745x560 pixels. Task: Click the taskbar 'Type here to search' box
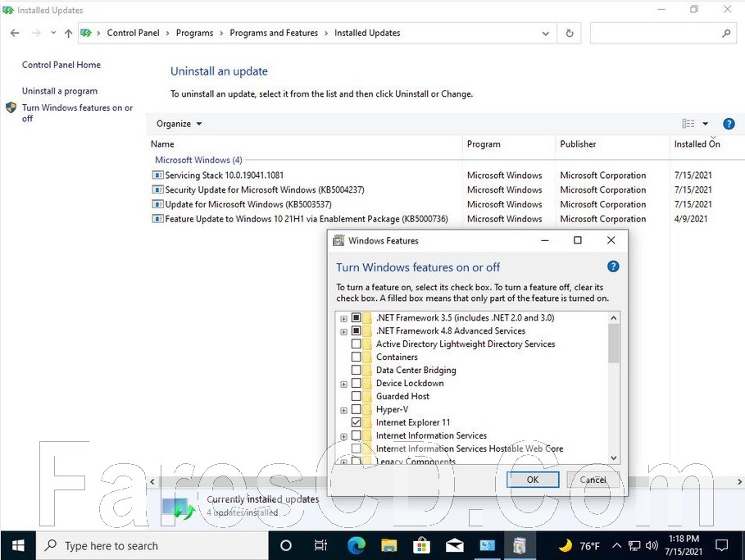pos(152,545)
